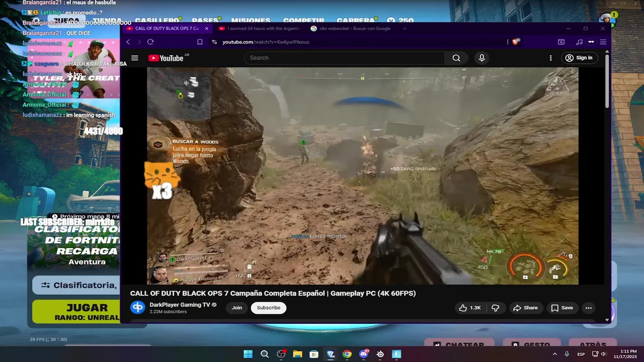Open the Windows Start menu
This screenshot has height=362, width=644.
[x=248, y=354]
